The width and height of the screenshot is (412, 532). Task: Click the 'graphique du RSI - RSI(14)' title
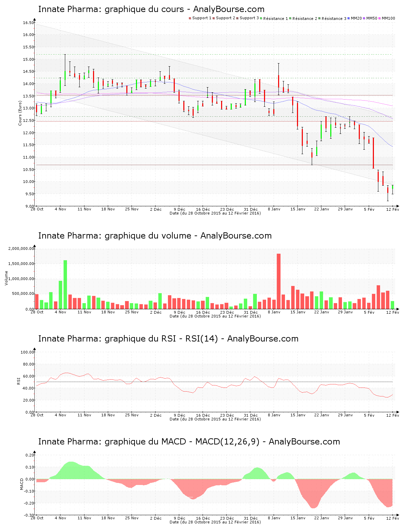168,339
